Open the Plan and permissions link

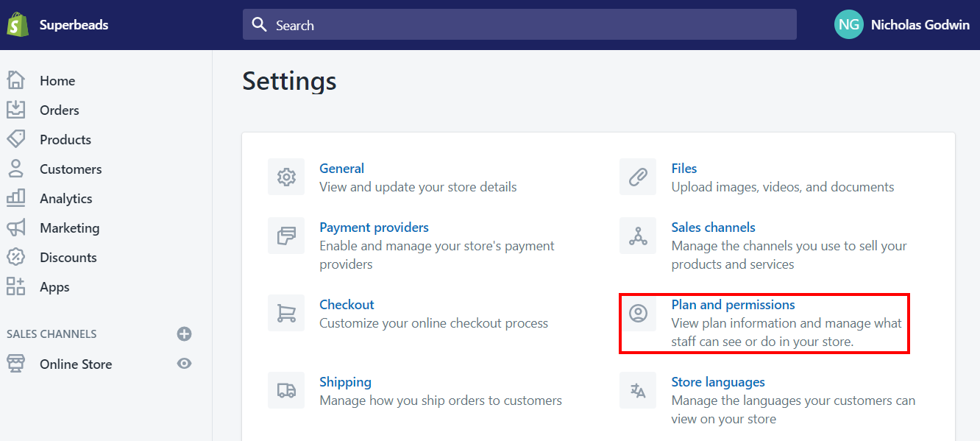[733, 305]
